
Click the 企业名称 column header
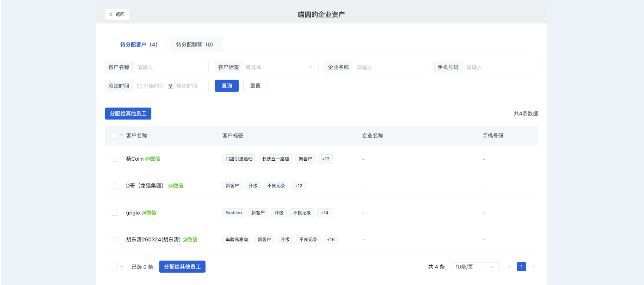tap(373, 136)
